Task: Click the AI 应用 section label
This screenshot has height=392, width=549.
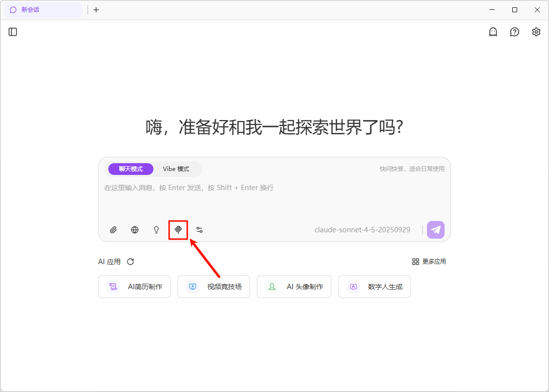Action: coord(109,262)
